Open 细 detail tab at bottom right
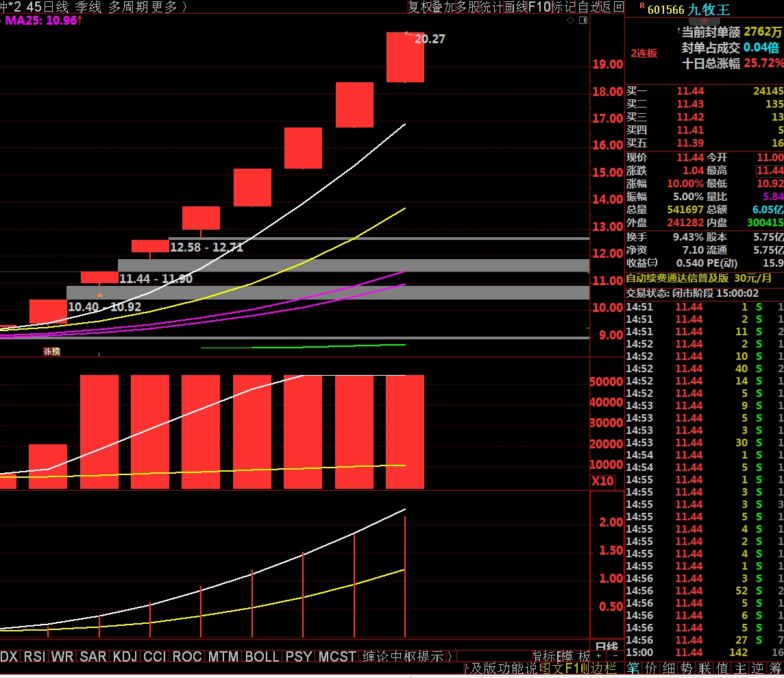Screen dimensions: 784x678 (x=669, y=668)
